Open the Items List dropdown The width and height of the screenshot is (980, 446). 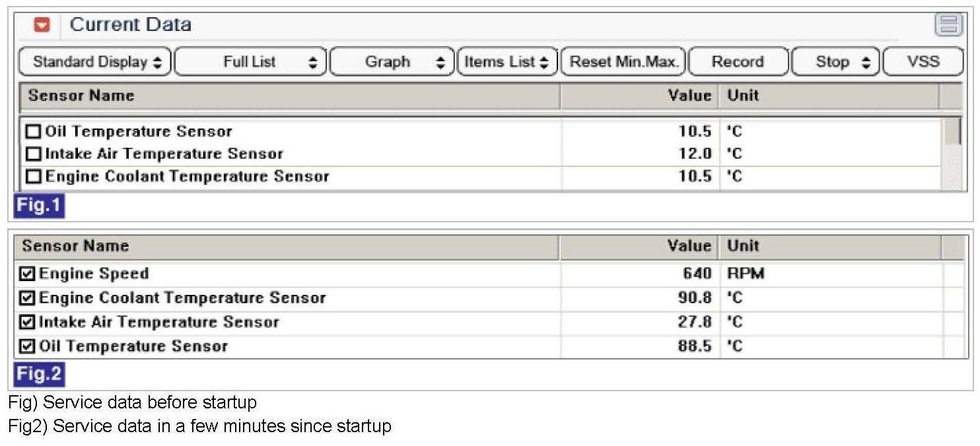coord(507,62)
